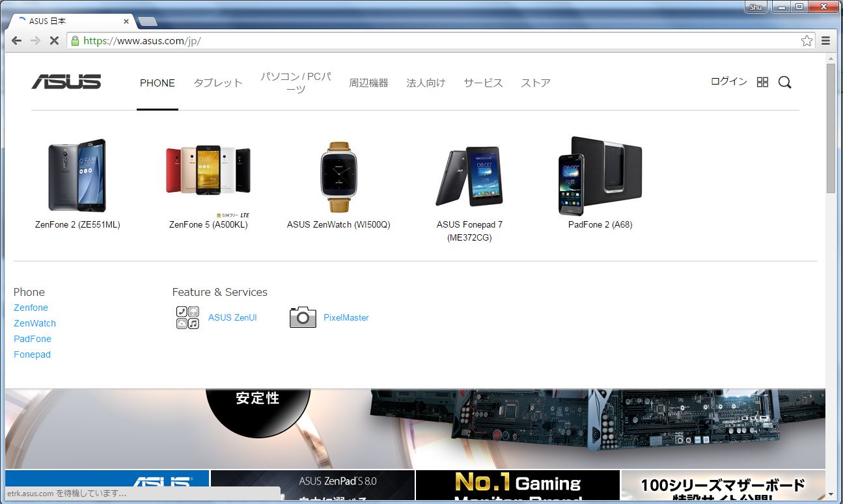Open the Fonepad link under Phone
The height and width of the screenshot is (504, 843).
tap(32, 354)
